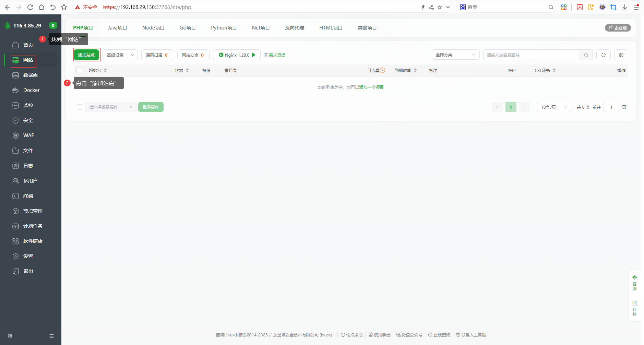
Task: Collapse sidebar using bottom-left menu icon
Action: pos(10,336)
